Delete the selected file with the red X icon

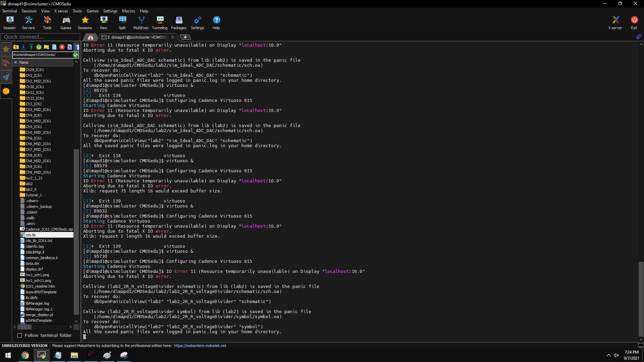[62, 47]
